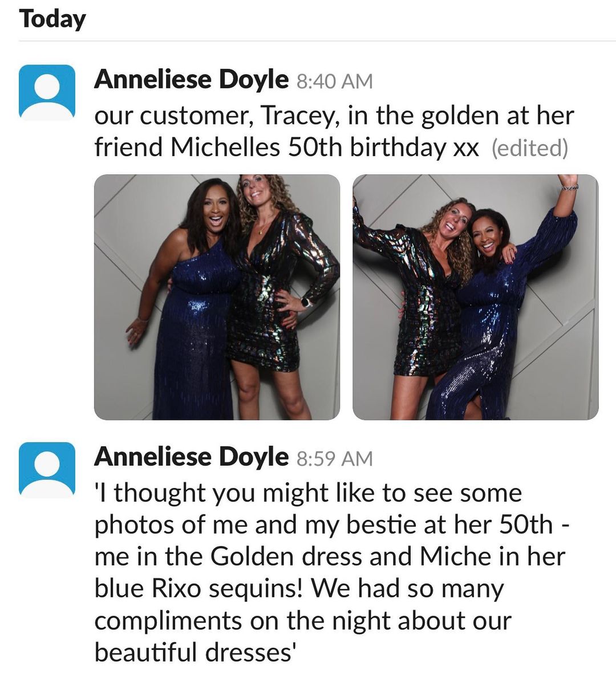Click the word "Michelles" in the first message

(x=225, y=147)
